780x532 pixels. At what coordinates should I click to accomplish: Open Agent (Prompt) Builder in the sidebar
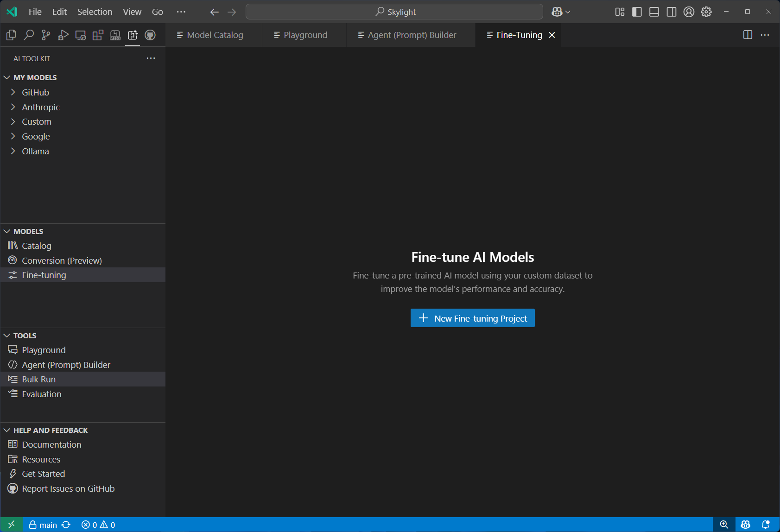point(83,365)
